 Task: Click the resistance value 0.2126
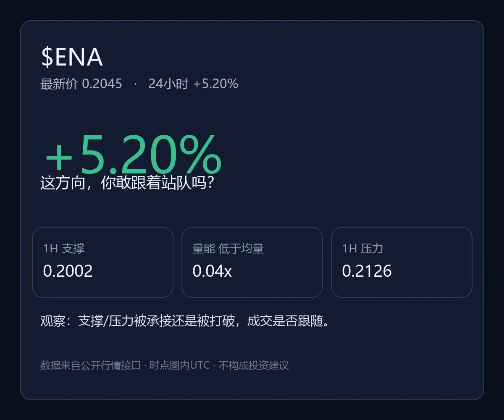click(367, 271)
